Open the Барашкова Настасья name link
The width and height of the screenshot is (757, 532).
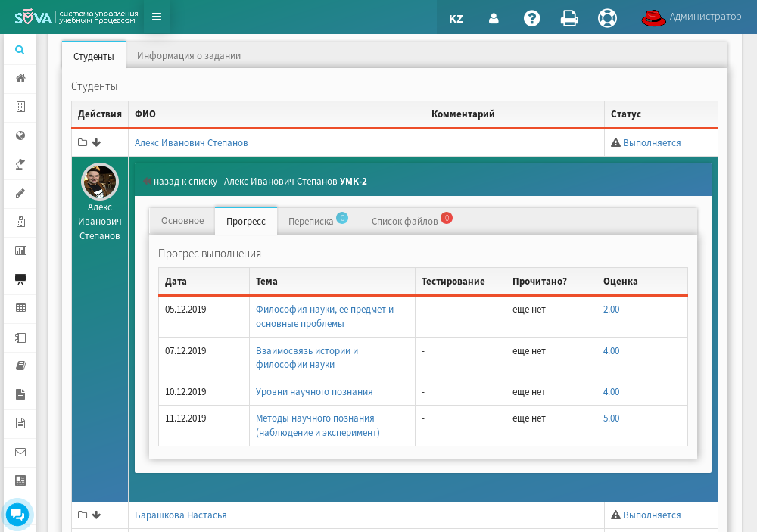pos(181,515)
